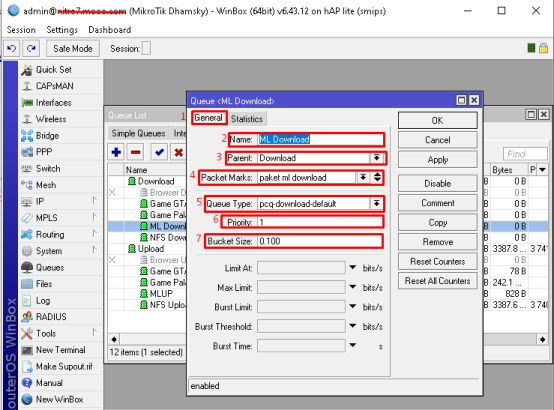Toggle the Session checkbox in the toolbar
Viewport: 554px width, 410px height.
pos(146,48)
